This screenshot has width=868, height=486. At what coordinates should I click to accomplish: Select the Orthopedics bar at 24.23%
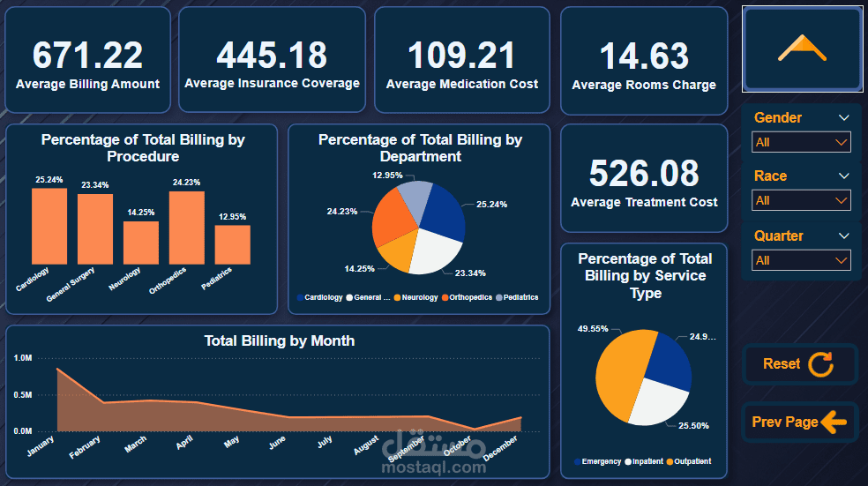click(x=187, y=228)
